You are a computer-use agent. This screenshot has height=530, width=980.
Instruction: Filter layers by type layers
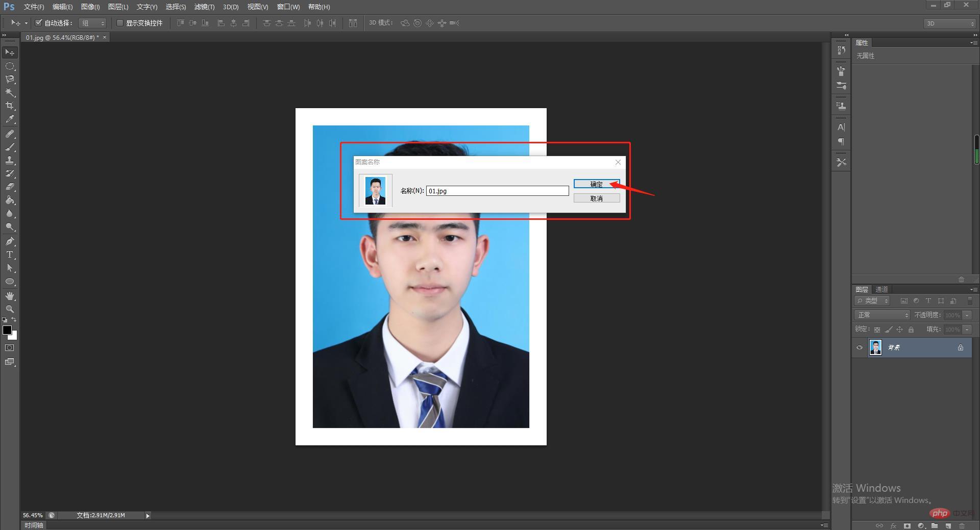pyautogui.click(x=928, y=301)
